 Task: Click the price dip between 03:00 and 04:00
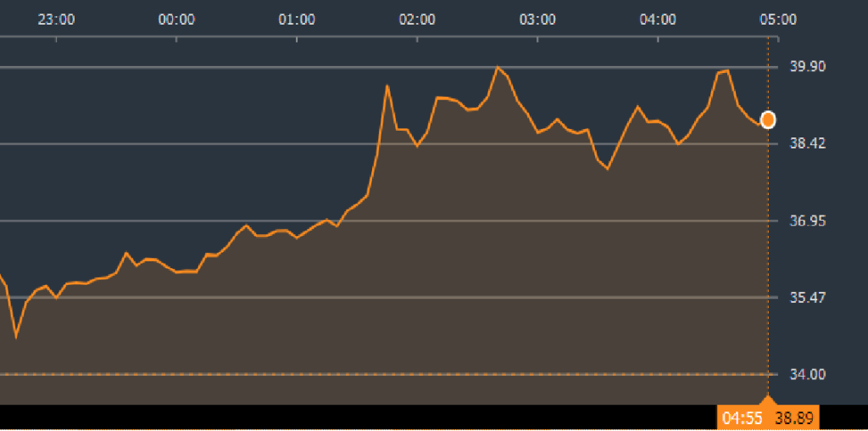tap(608, 169)
